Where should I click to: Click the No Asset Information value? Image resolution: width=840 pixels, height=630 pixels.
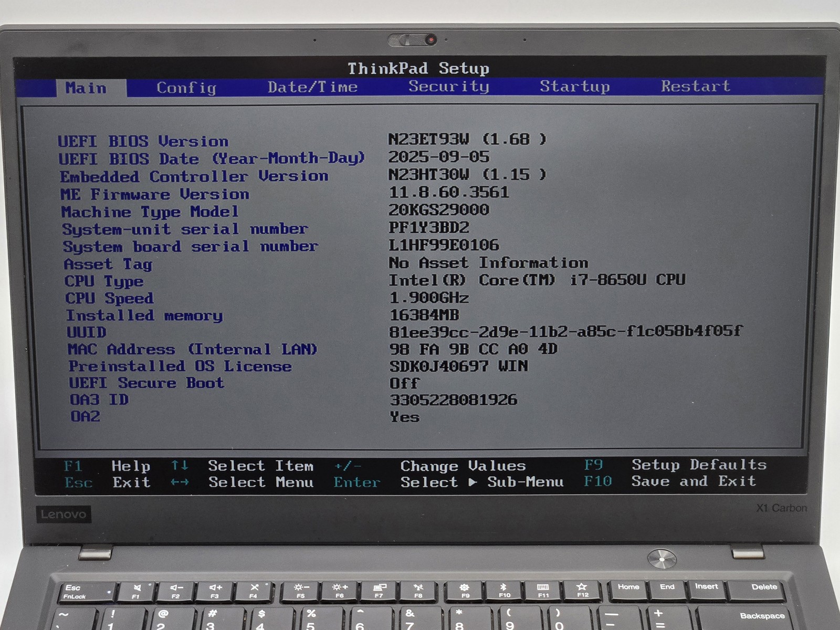(x=489, y=262)
